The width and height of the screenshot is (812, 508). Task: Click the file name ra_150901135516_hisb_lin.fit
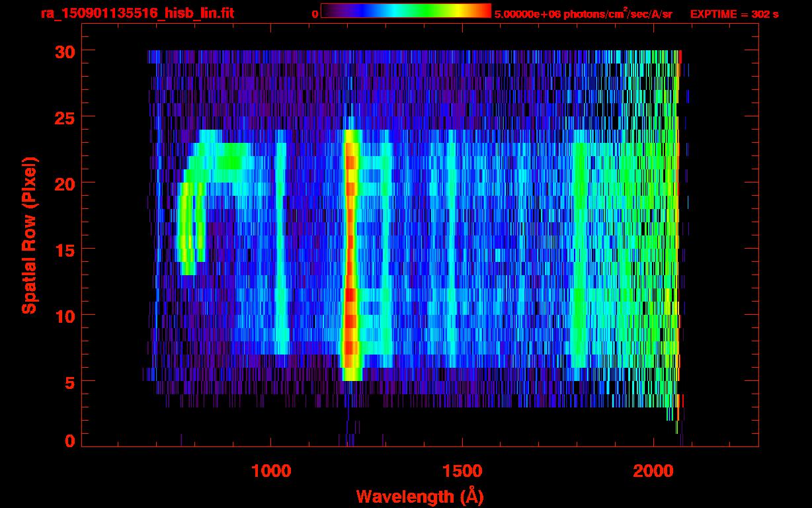click(137, 13)
